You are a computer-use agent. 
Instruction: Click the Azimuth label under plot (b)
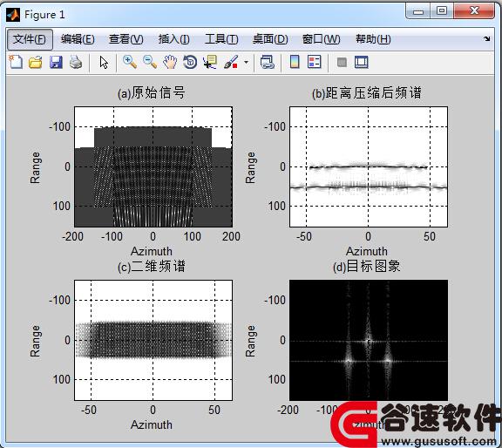tap(367, 251)
